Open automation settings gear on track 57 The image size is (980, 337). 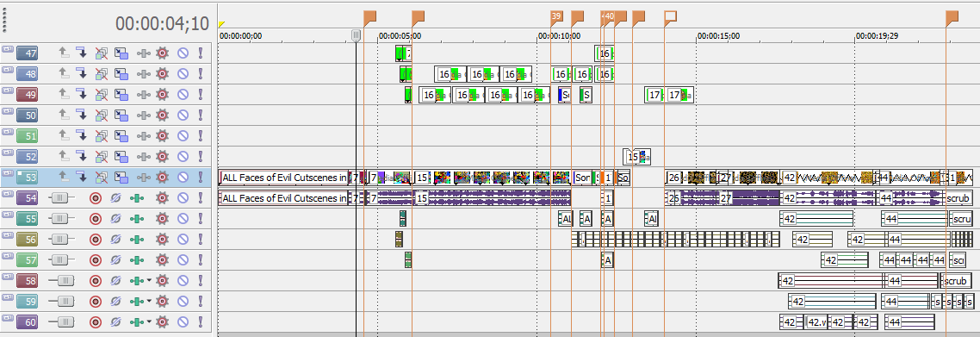(163, 260)
